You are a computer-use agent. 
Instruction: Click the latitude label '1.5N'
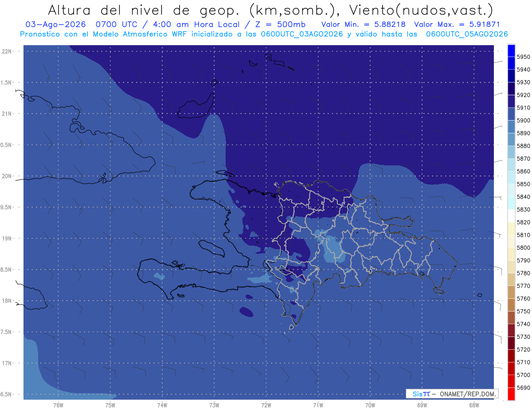coord(7,82)
